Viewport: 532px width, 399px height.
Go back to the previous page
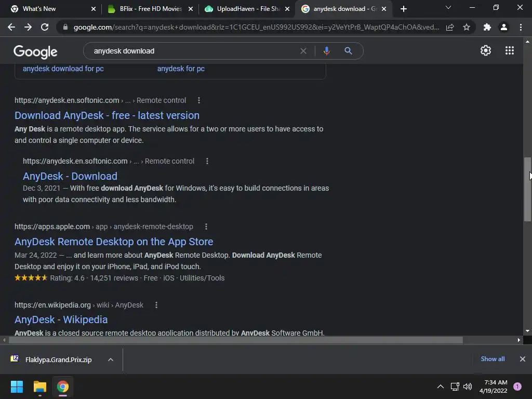(11, 27)
